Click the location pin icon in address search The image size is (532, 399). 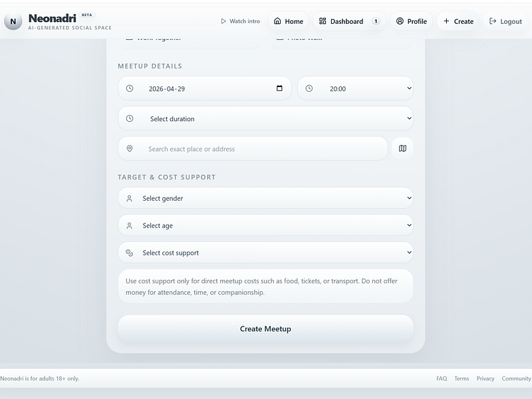click(x=130, y=148)
